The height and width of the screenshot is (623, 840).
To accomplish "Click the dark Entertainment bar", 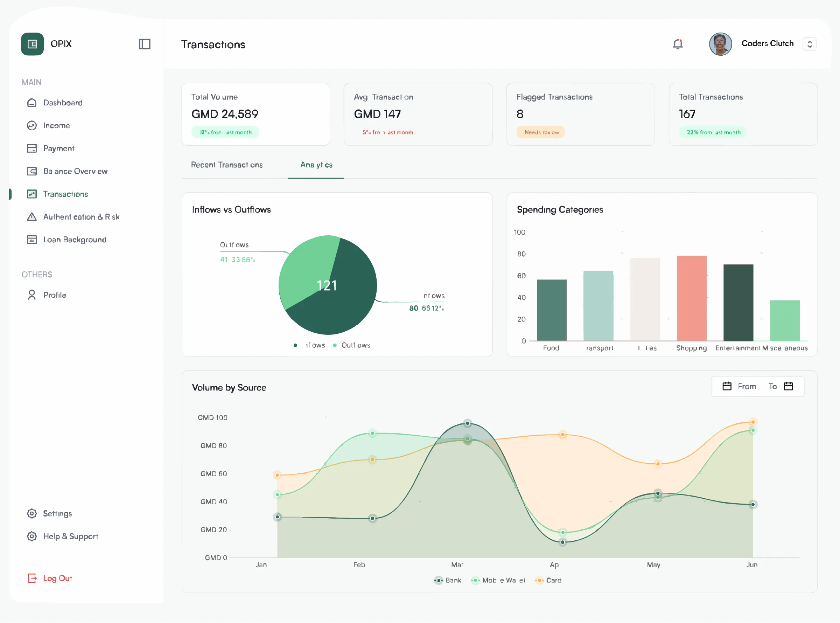I will [738, 303].
